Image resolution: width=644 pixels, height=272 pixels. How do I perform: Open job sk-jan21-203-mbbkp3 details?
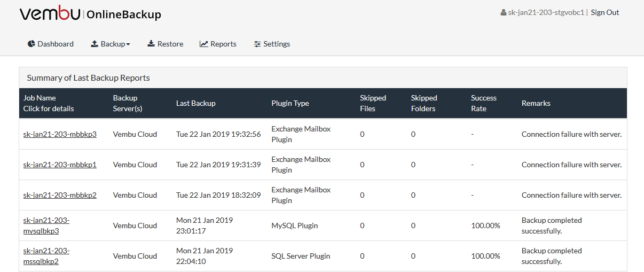pos(60,134)
